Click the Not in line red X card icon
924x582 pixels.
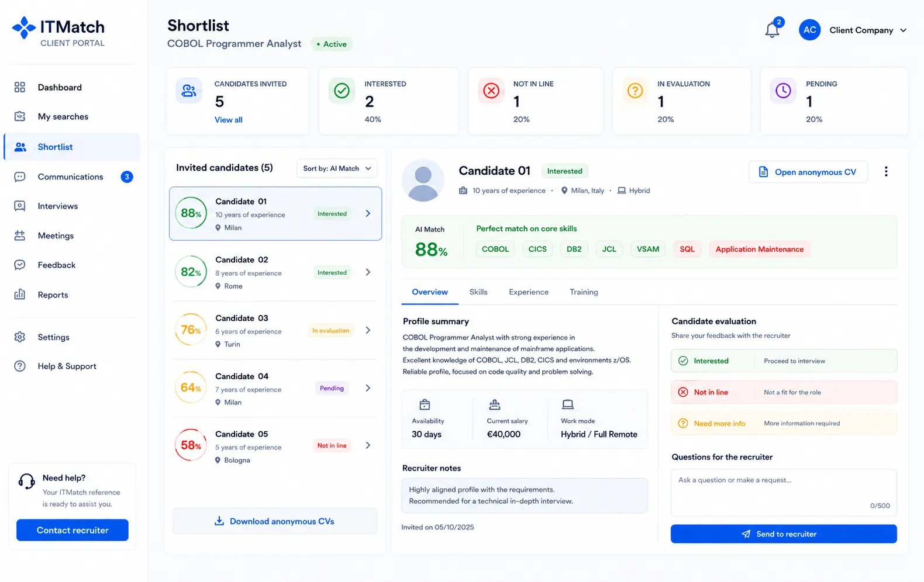tap(491, 91)
